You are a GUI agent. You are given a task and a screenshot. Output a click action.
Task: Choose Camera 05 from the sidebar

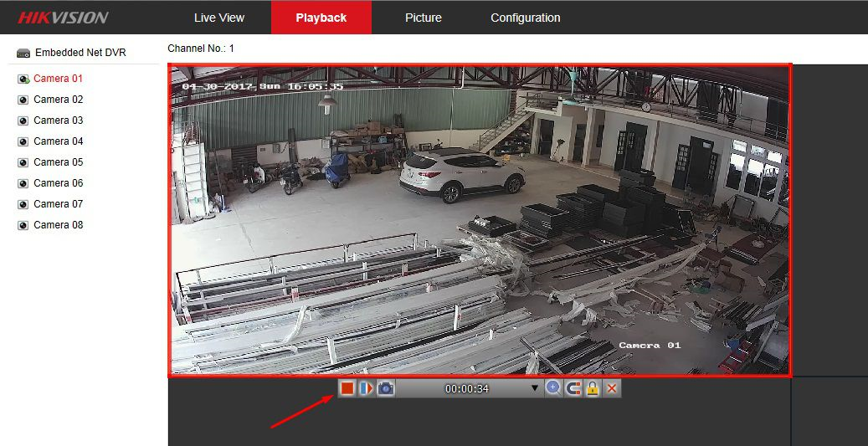click(58, 162)
